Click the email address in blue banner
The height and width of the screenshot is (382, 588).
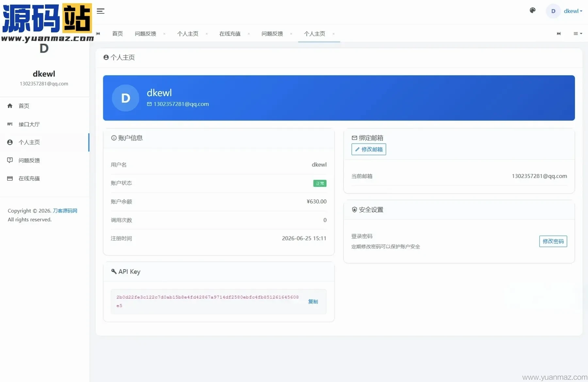point(181,104)
